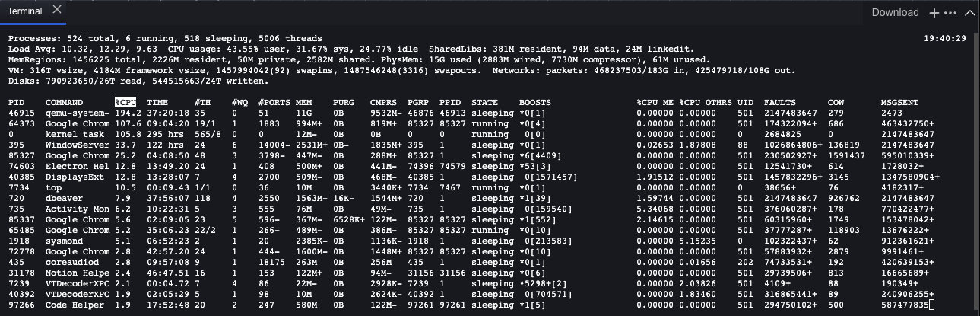The width and height of the screenshot is (980, 316).
Task: Click the dbeaver process name
Action: [x=62, y=198]
